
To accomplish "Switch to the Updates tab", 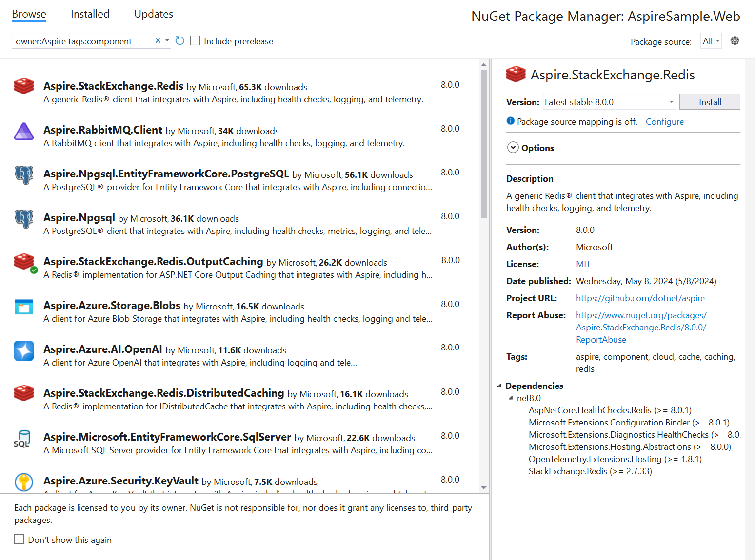I will pyautogui.click(x=153, y=14).
